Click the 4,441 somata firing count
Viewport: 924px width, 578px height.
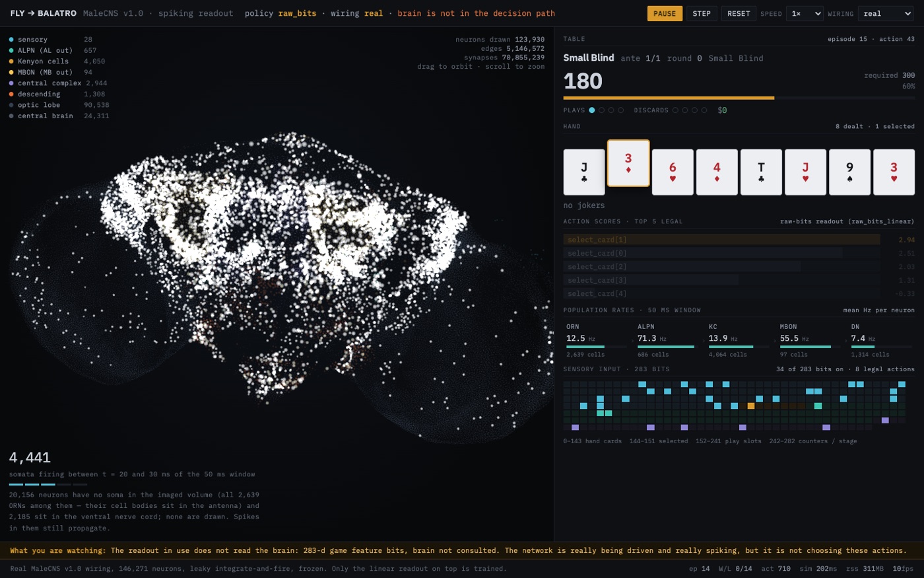click(x=30, y=458)
